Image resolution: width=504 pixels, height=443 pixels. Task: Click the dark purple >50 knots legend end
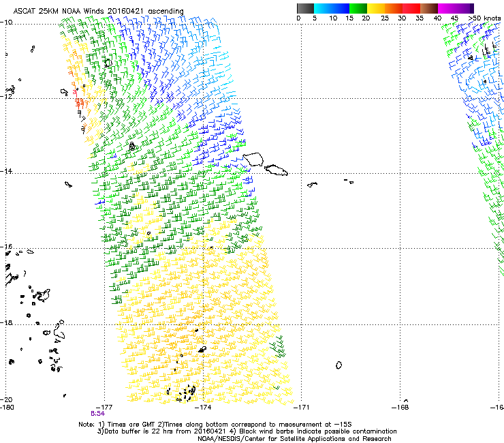pos(471,8)
